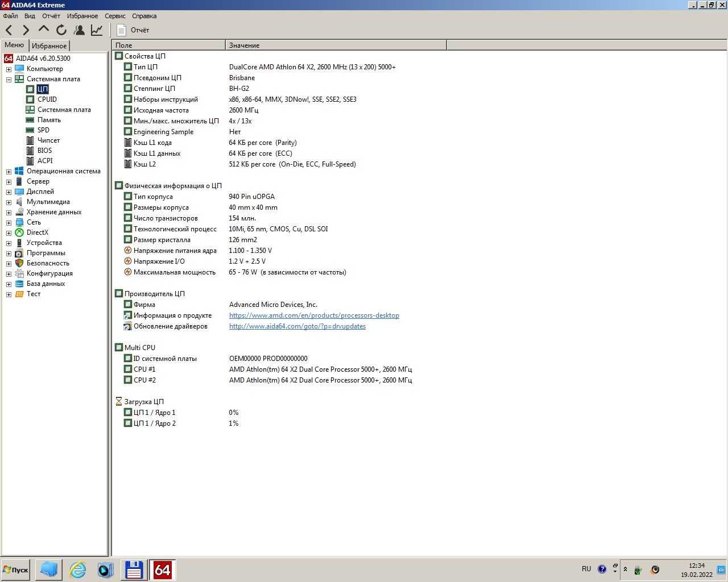Screen dimensions: 728x582
Task: Open the Вид menu
Action: coord(30,16)
